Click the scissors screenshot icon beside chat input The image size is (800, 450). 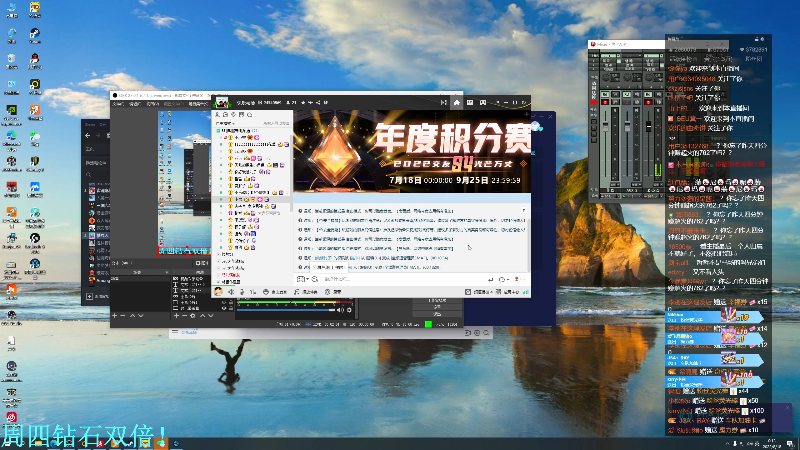[315, 279]
